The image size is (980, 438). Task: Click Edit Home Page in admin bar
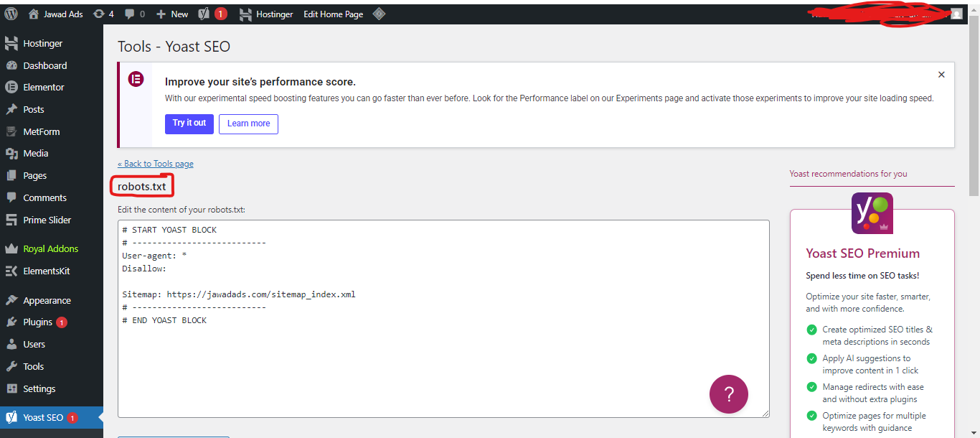(x=333, y=14)
